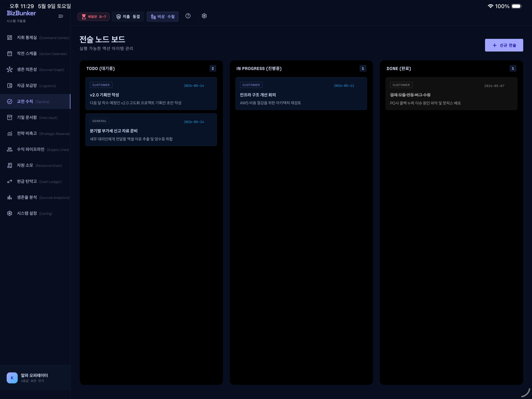532x399 pixels.
Task: Click the Supply Lines people icon
Action: tap(10, 149)
